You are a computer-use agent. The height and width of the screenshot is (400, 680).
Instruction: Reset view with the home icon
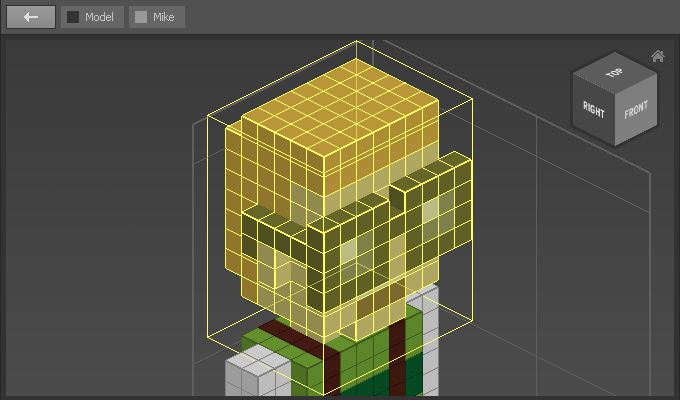click(657, 56)
